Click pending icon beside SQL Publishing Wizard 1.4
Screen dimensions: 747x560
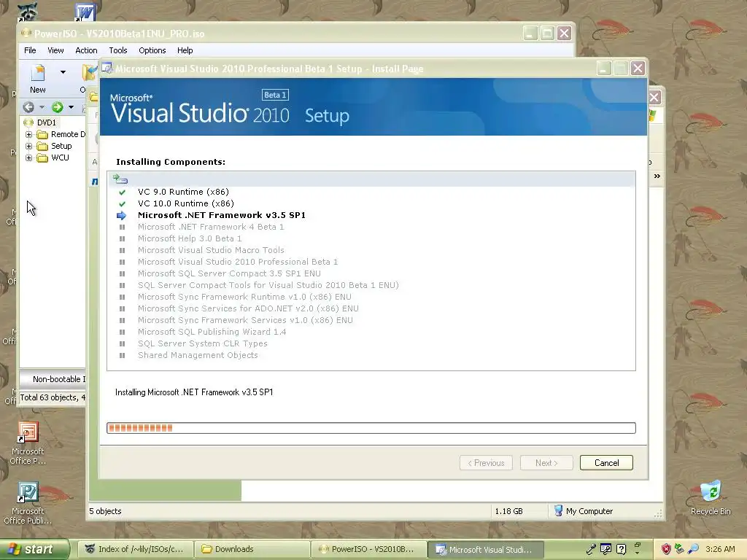point(122,332)
